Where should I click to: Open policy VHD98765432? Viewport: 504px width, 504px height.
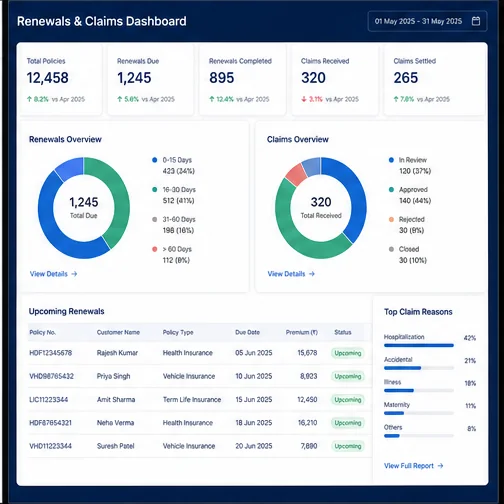[x=51, y=376]
